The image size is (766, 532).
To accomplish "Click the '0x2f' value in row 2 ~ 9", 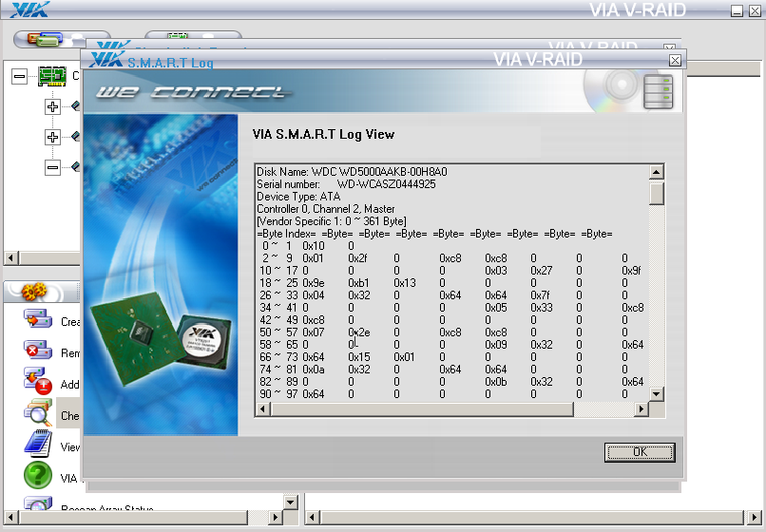I will (357, 258).
